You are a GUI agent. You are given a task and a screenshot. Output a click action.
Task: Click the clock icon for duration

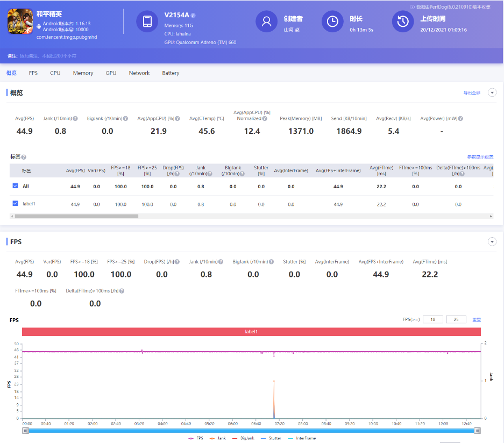332,22
